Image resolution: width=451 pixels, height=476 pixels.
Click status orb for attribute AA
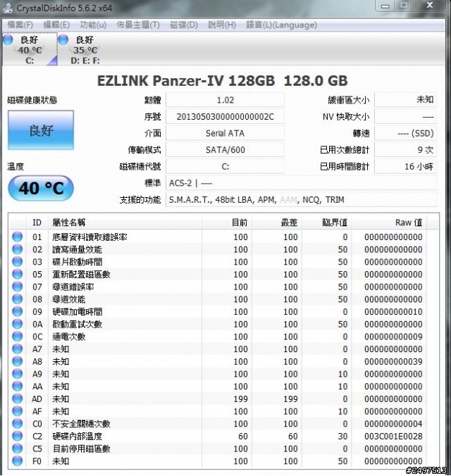click(18, 386)
